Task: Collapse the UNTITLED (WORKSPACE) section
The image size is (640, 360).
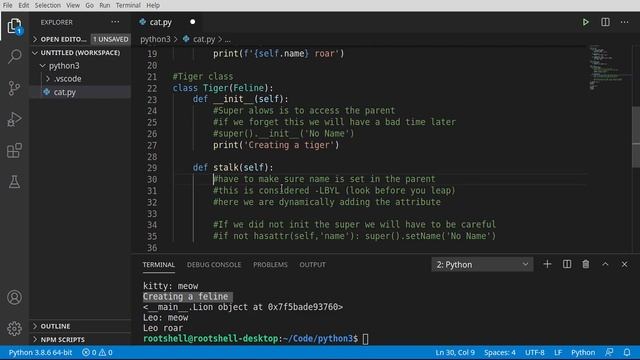Action: tap(80, 53)
